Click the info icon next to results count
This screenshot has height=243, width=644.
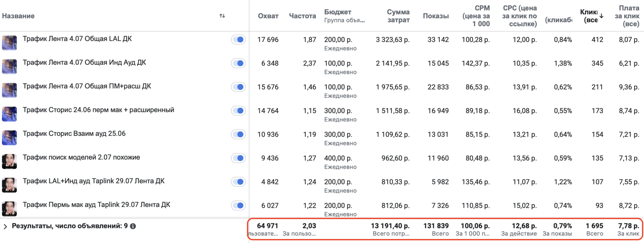coord(133,226)
